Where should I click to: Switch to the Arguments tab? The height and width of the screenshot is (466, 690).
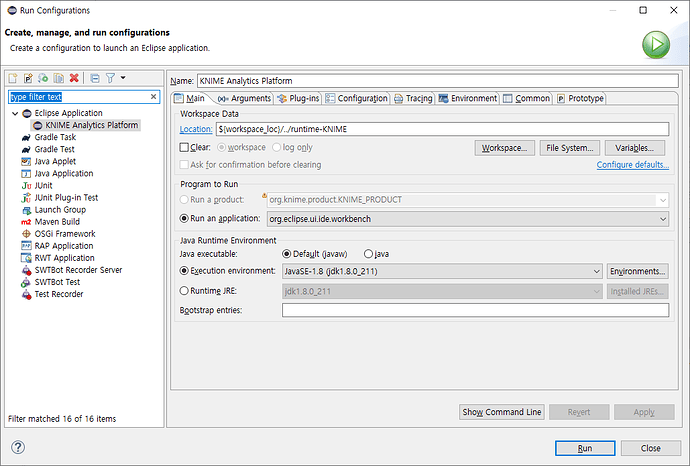pos(244,99)
